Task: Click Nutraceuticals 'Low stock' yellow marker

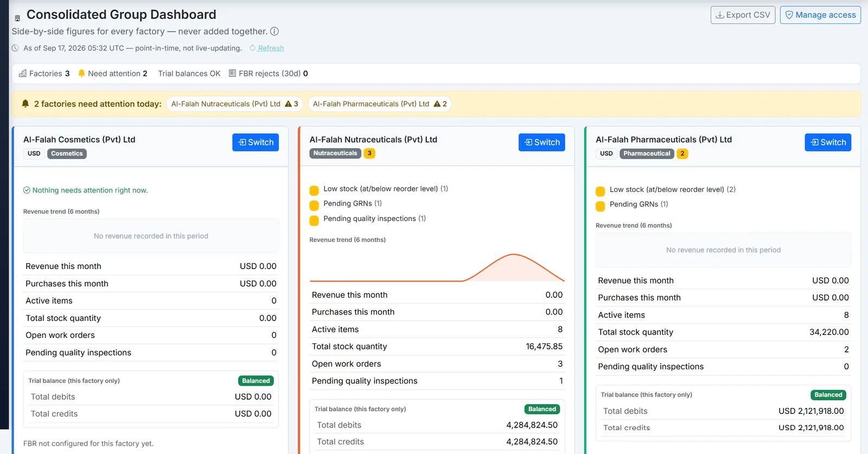Action: 314,190
